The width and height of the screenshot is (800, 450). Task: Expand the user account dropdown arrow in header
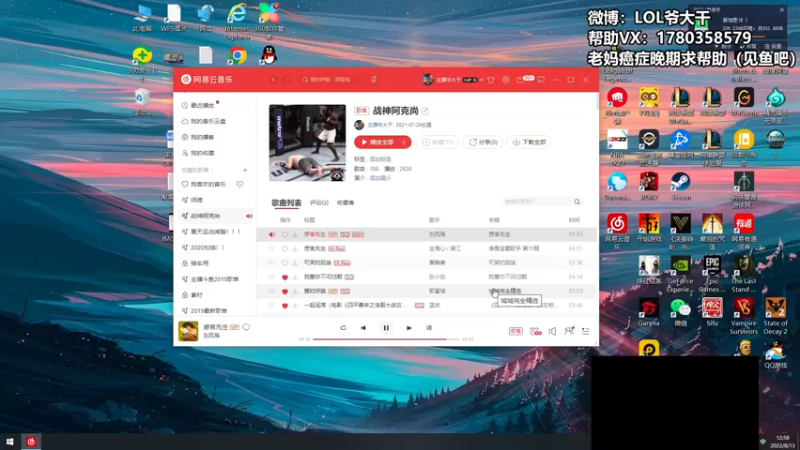482,80
